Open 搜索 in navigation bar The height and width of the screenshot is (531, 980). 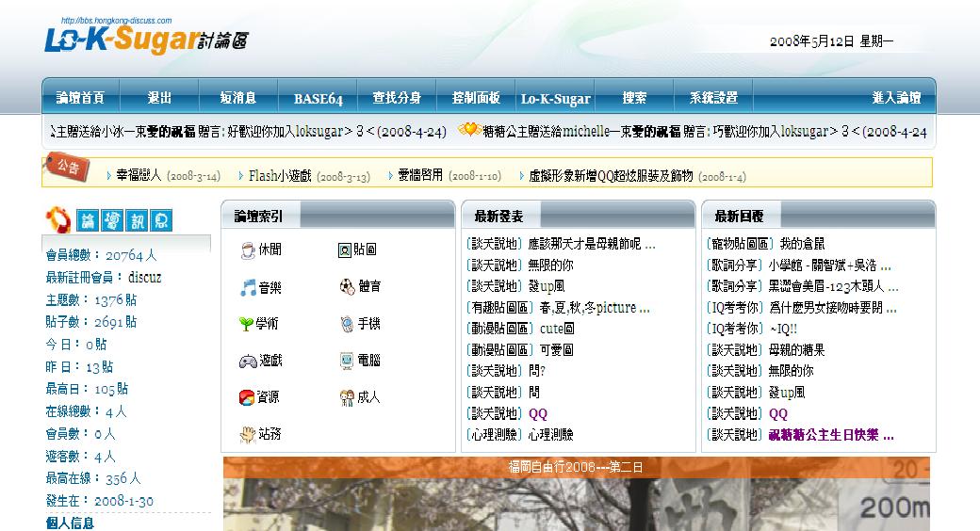634,98
